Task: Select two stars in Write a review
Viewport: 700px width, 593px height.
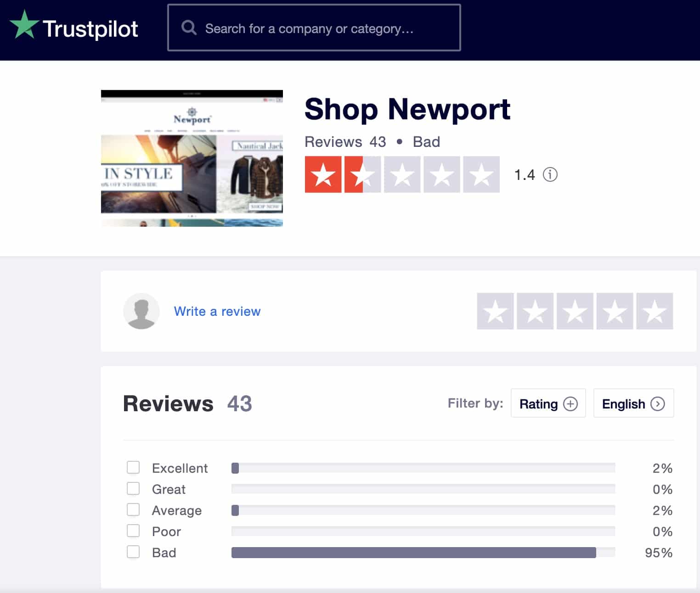Action: point(535,311)
